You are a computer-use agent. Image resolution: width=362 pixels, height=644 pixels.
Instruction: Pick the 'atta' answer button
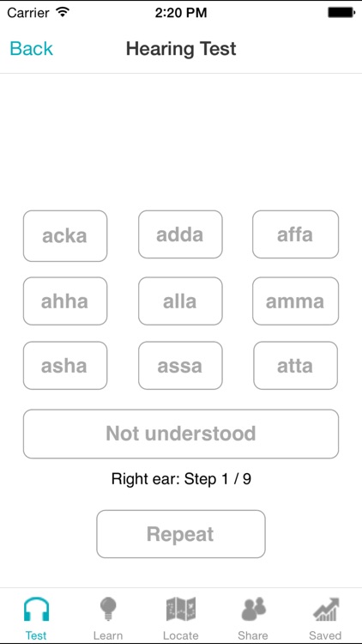tap(295, 366)
